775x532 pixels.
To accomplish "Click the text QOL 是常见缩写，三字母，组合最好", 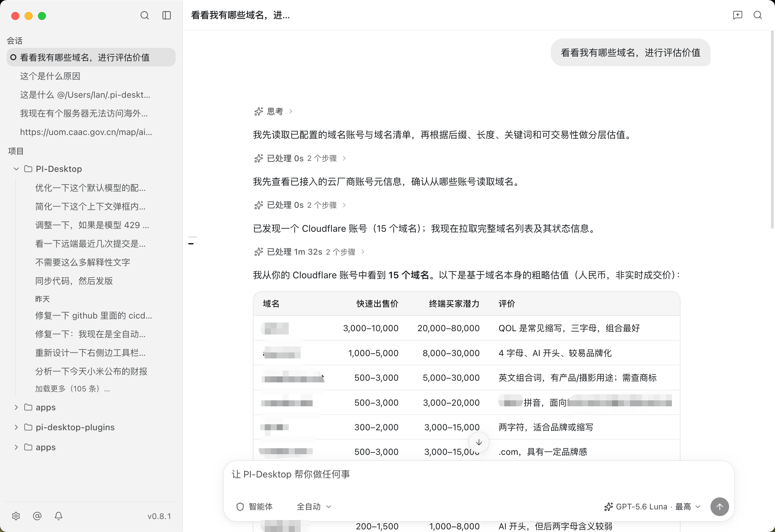I will click(569, 328).
